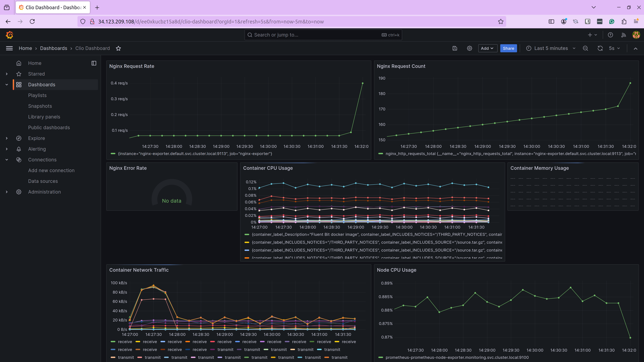The image size is (644, 362).
Task: Open Library panels in sidebar
Action: 44,117
